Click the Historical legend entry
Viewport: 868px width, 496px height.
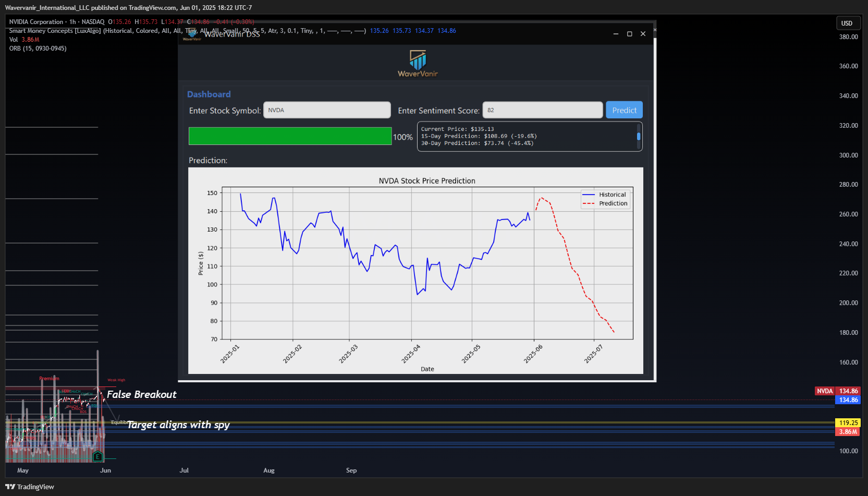point(605,195)
